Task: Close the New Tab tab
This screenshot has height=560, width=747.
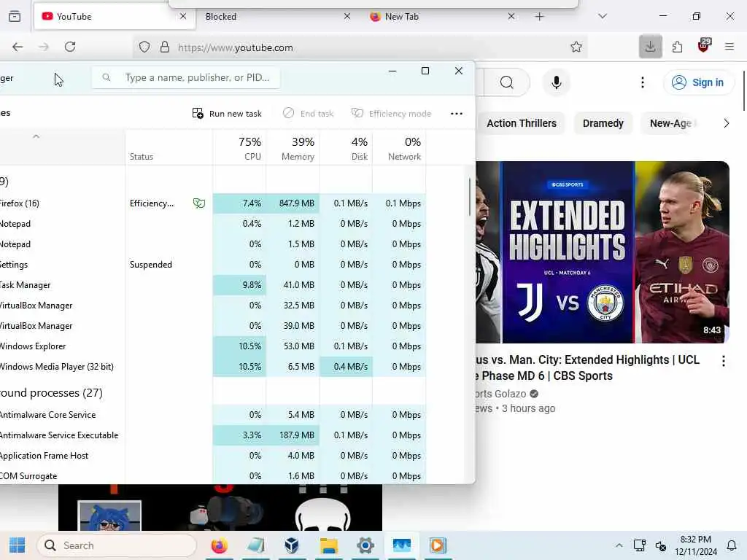Action: 511,16
